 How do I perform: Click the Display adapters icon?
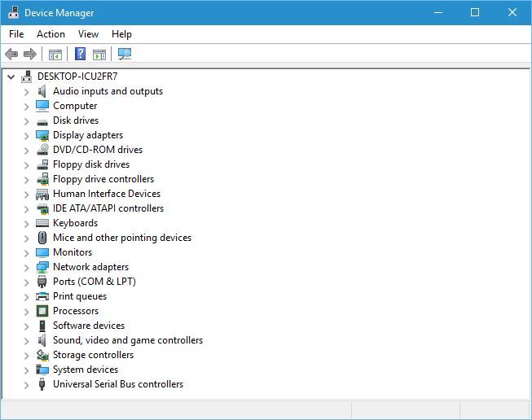[x=42, y=135]
